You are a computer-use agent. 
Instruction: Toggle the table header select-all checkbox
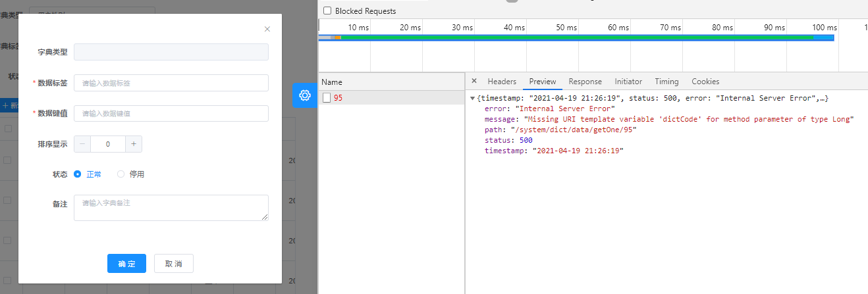coord(8,129)
